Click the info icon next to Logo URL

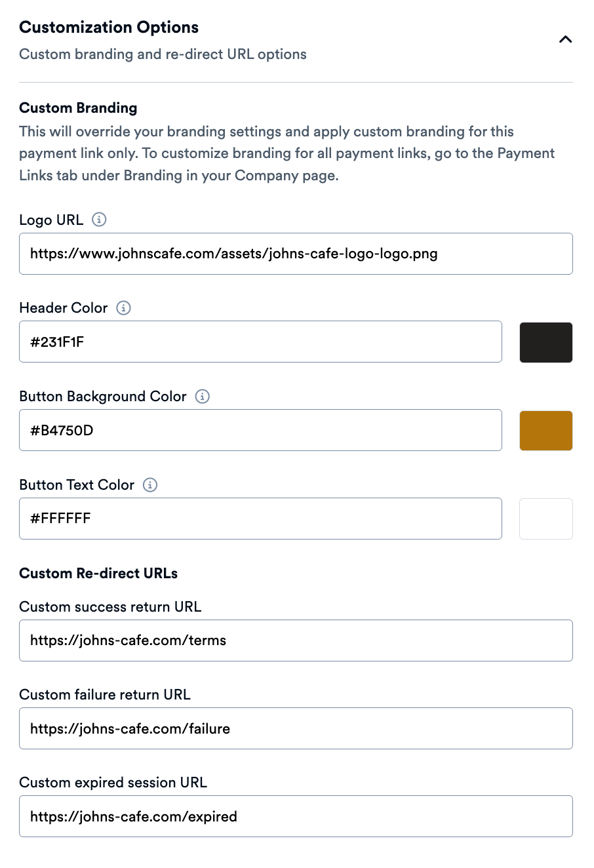pos(99,220)
